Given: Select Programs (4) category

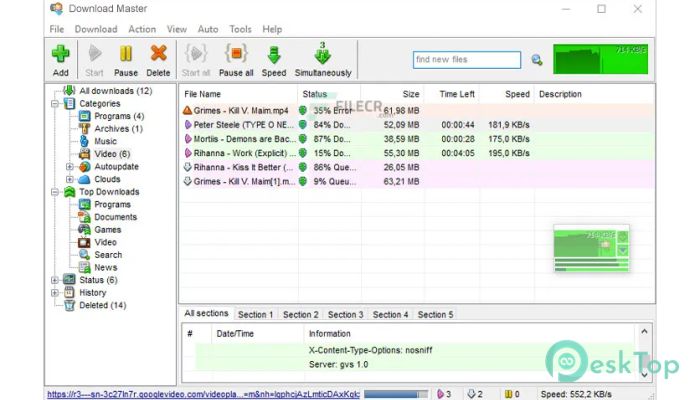Looking at the screenshot, I should pos(119,116).
